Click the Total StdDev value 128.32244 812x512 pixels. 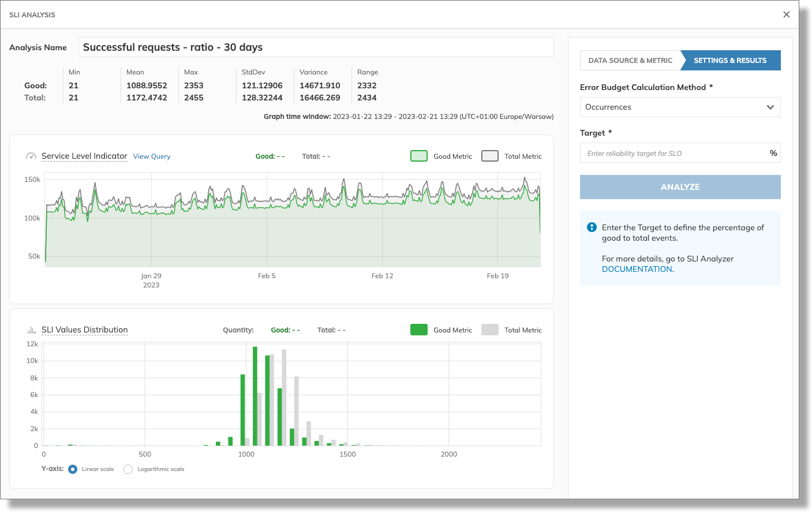pos(262,98)
